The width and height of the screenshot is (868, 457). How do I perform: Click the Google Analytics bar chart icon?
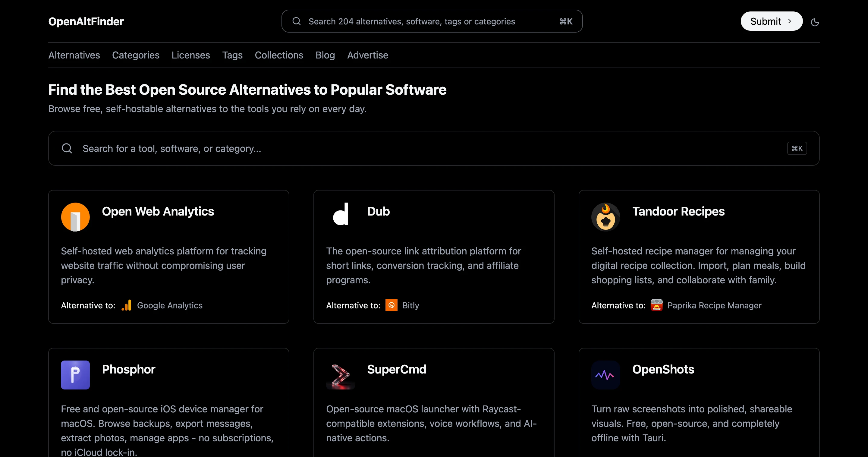(126, 305)
